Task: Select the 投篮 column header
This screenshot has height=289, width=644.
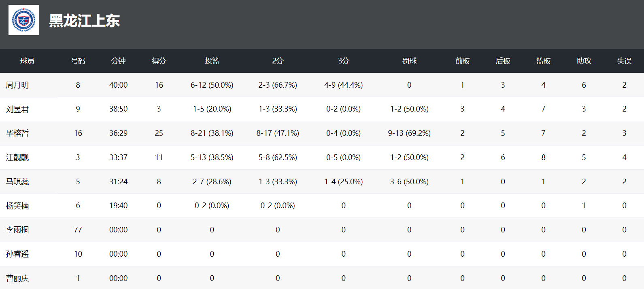Action: click(212, 61)
